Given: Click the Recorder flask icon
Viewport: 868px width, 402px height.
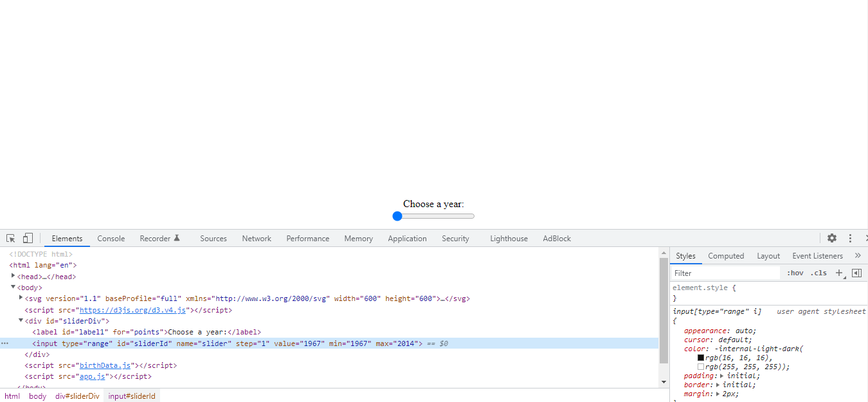Looking at the screenshot, I should click(177, 238).
